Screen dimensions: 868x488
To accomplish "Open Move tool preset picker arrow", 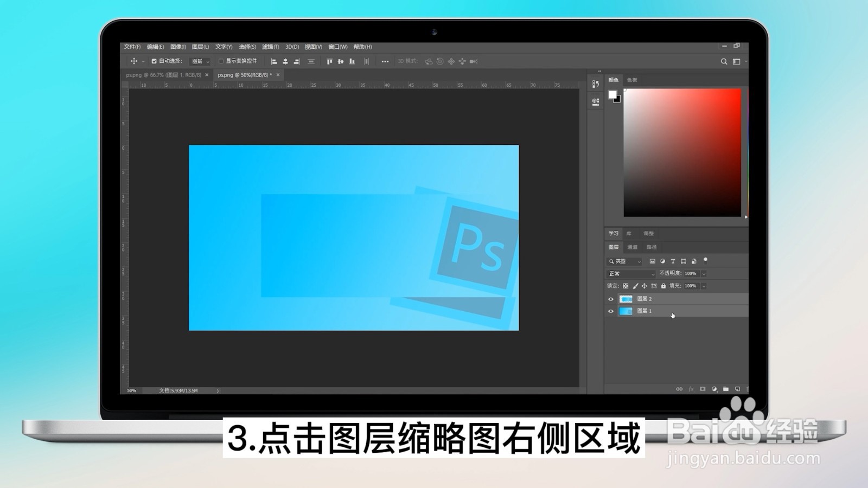I will [x=143, y=62].
